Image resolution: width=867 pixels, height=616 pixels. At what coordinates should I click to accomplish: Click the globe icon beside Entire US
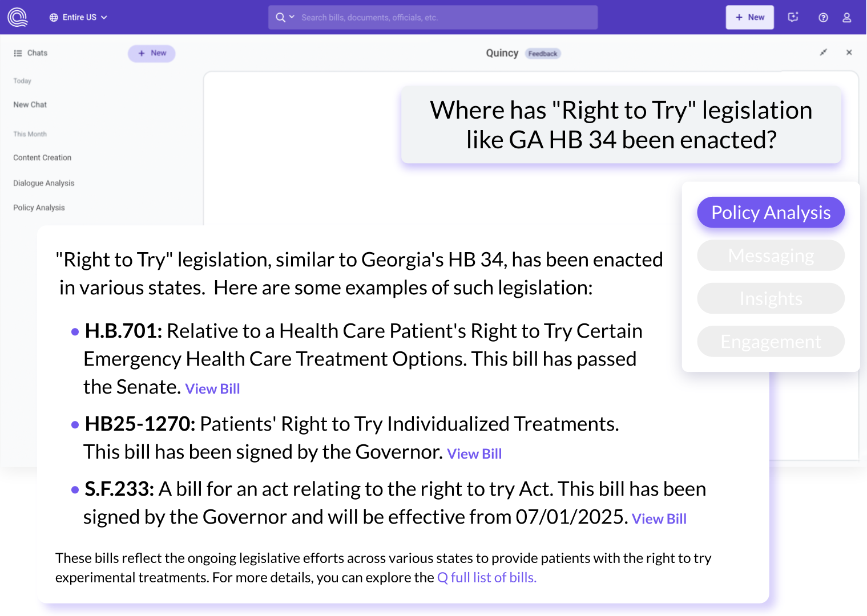pyautogui.click(x=54, y=18)
